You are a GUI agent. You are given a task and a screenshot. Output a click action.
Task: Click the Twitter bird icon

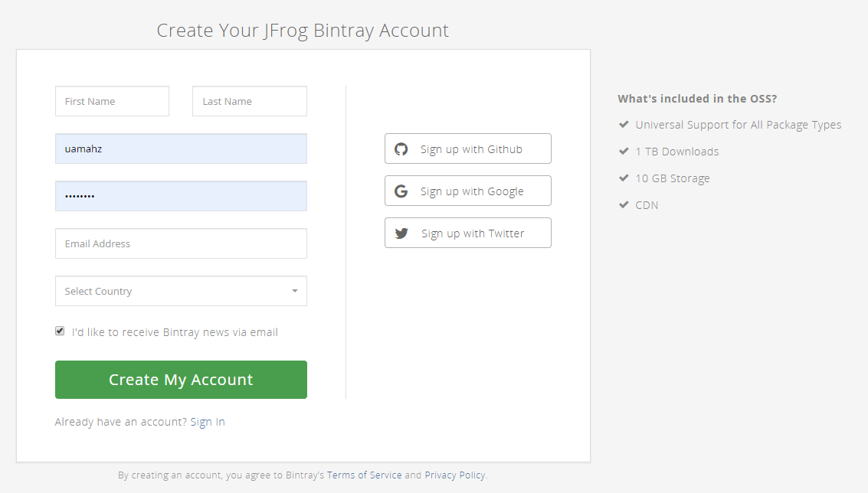coord(401,233)
